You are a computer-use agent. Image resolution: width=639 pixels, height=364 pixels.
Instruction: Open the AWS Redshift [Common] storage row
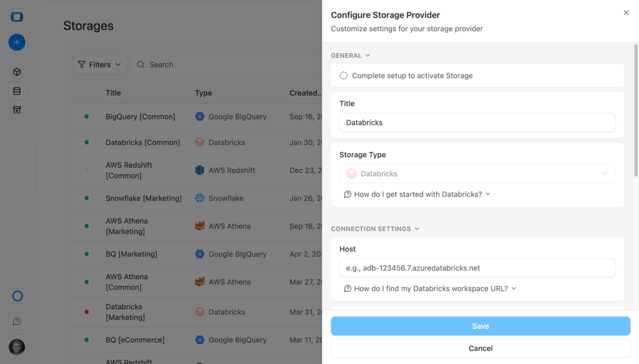tap(197, 170)
